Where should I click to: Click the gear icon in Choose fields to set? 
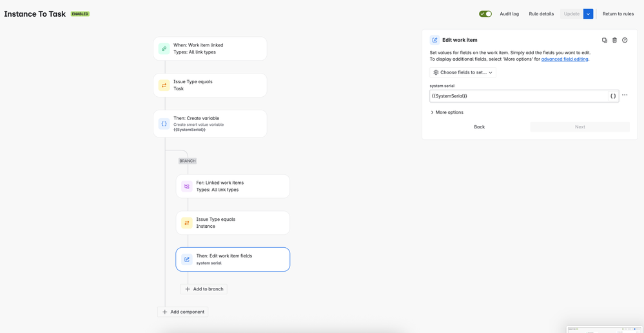[x=436, y=72]
